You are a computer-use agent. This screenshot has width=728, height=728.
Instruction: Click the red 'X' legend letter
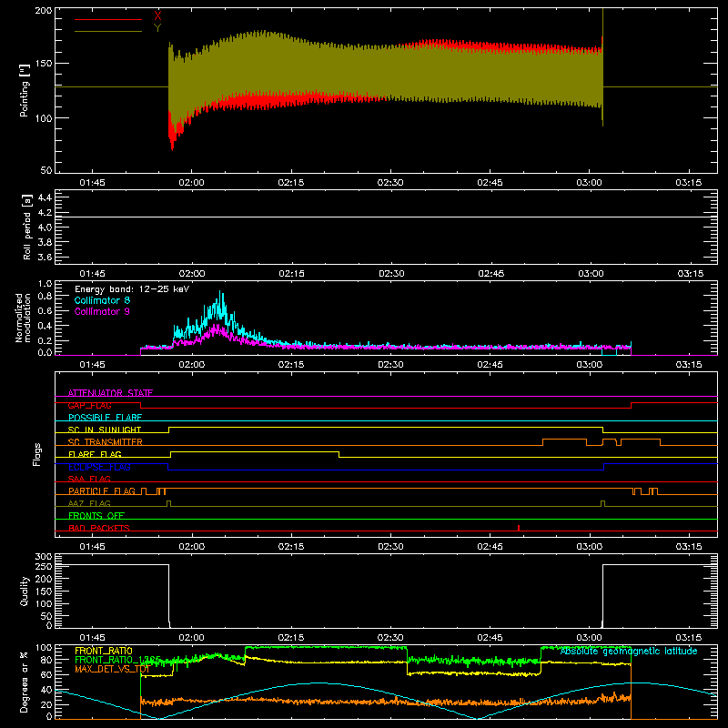(157, 16)
